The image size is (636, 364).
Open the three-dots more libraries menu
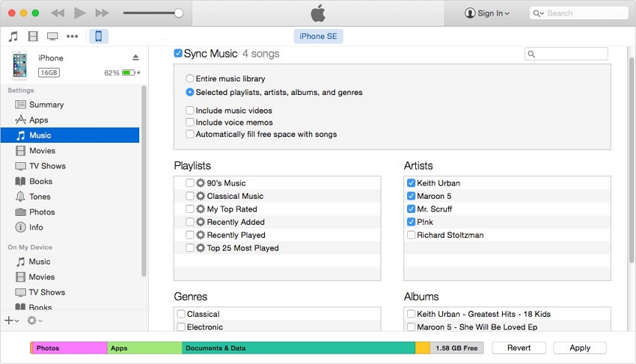[x=72, y=37]
